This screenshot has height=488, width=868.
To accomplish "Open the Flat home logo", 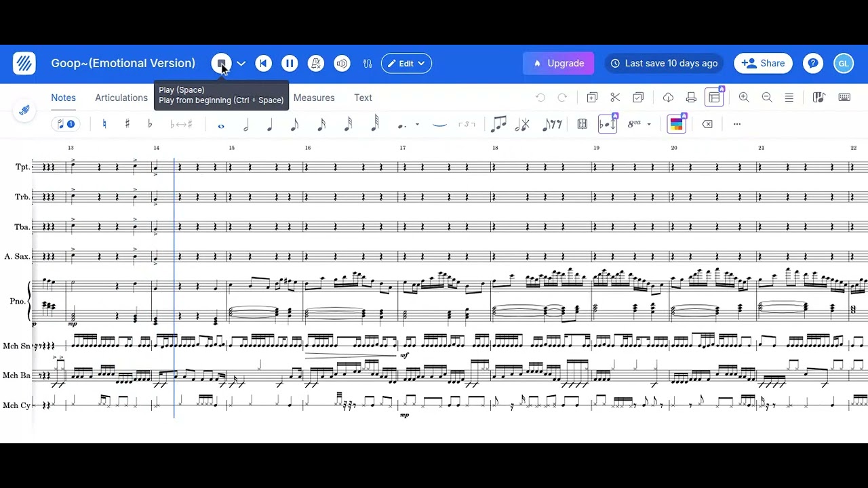I will (24, 64).
